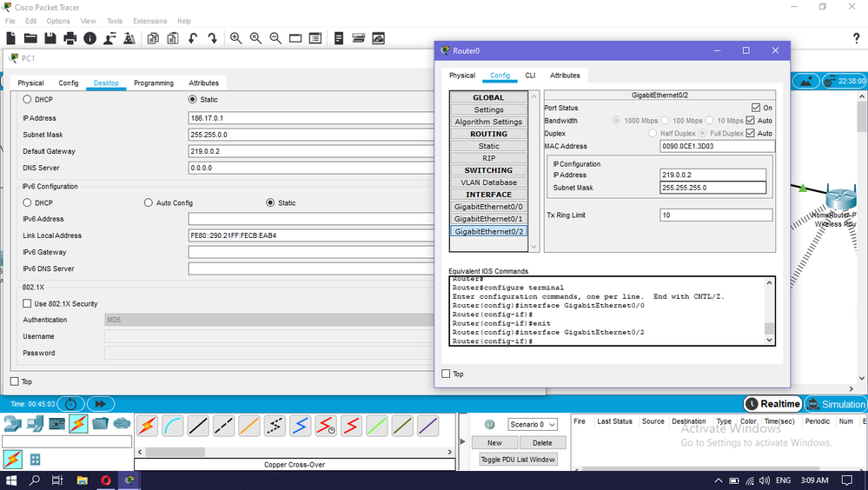This screenshot has width=868, height=490.
Task: Select the copper cross-over dashed cable
Action: tap(223, 426)
